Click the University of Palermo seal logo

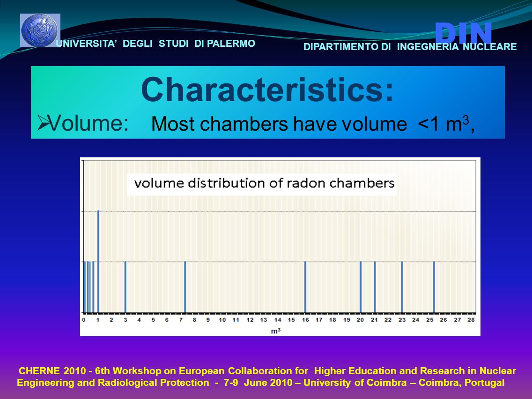(x=40, y=30)
